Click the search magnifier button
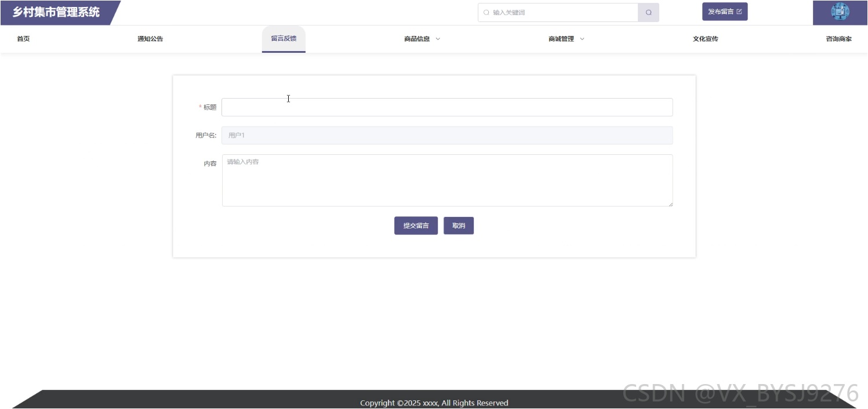This screenshot has height=409, width=868. pos(648,12)
